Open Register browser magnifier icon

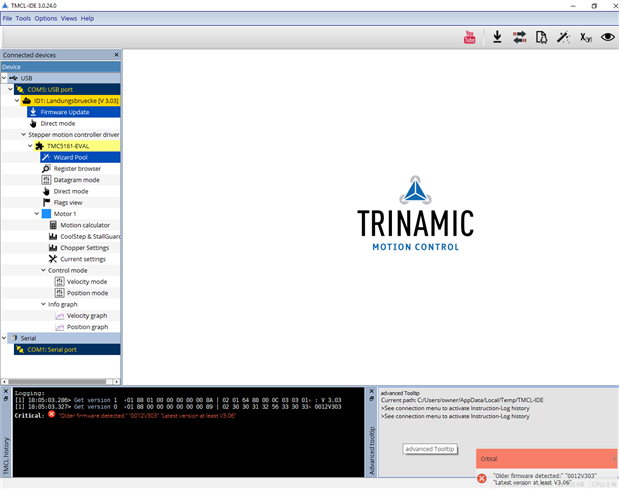click(46, 169)
